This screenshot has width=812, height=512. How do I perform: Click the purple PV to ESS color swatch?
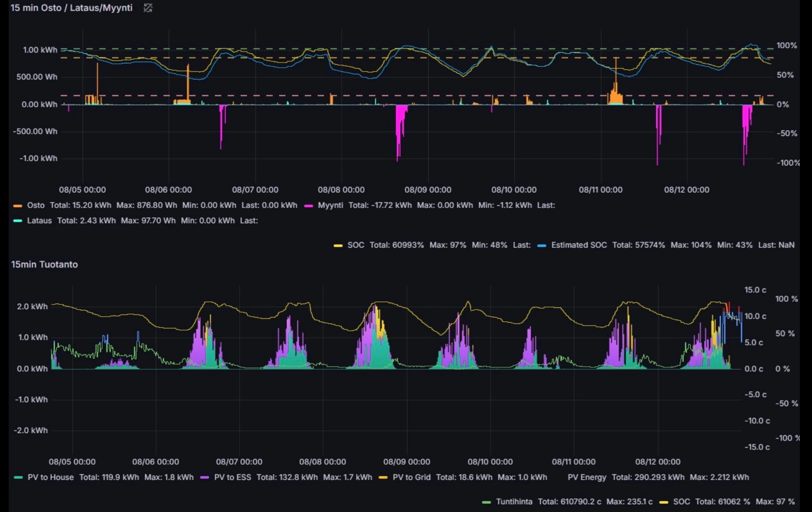(x=205, y=478)
